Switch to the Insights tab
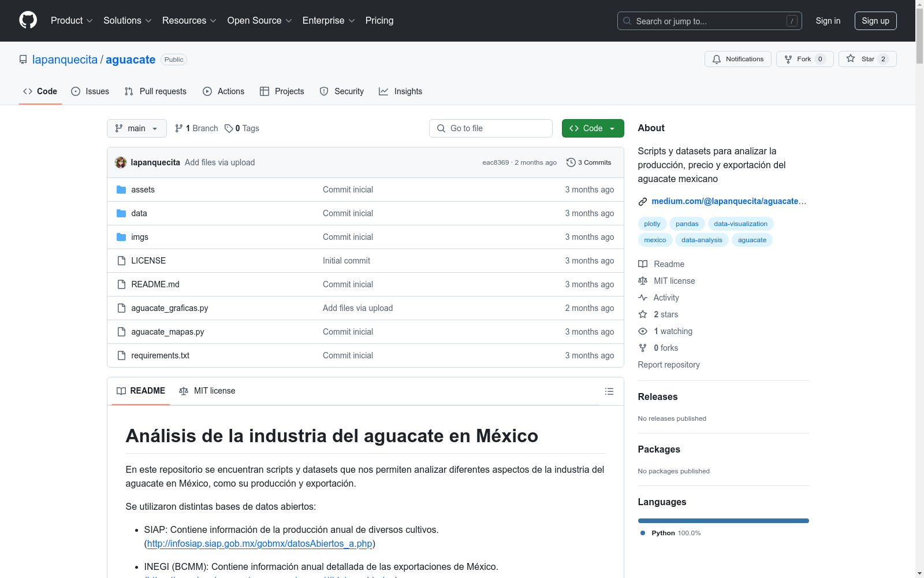924x578 pixels. pos(401,91)
